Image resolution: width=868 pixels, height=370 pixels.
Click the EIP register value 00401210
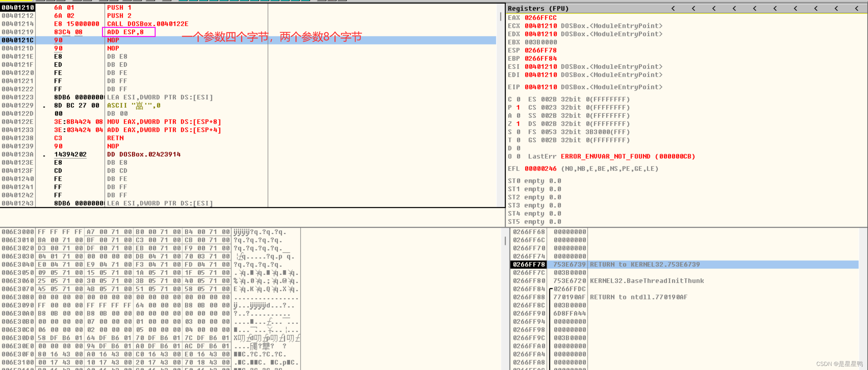(540, 87)
